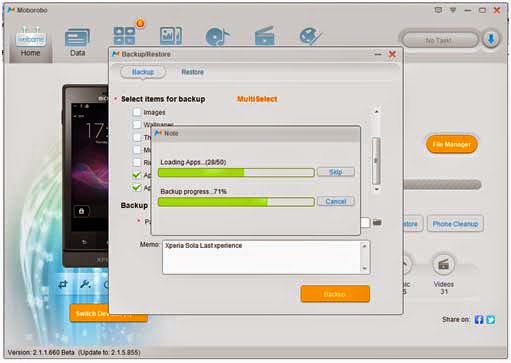Click the backup path folder browse icon
The image size is (511, 363).
pos(377,222)
